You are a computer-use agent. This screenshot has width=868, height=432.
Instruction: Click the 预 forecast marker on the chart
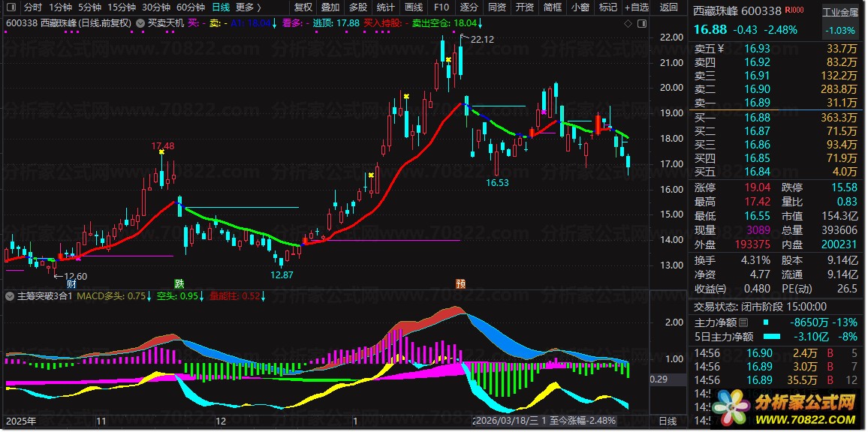click(x=460, y=283)
